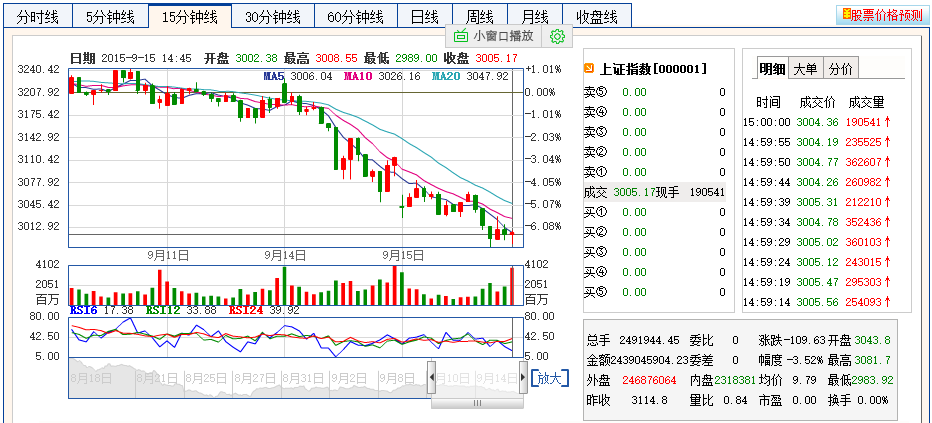Click the 14:59:34 trade detail row
This screenshot has width=932, height=423.
(817, 222)
